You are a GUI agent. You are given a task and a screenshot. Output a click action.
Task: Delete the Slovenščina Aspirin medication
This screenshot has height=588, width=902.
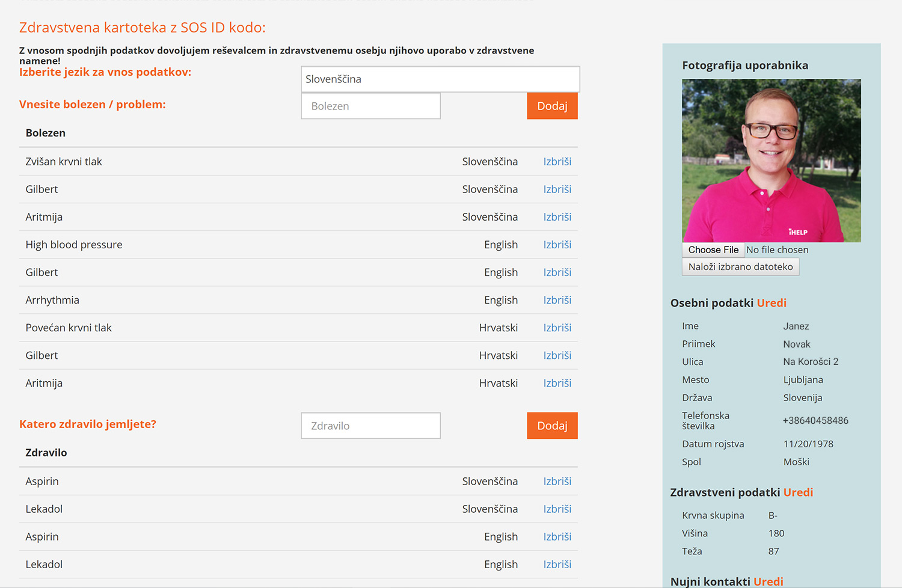(557, 482)
